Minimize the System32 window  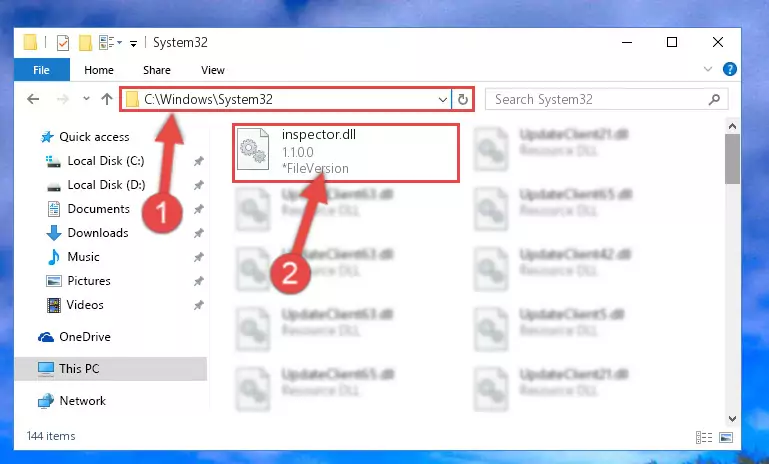tap(627, 43)
